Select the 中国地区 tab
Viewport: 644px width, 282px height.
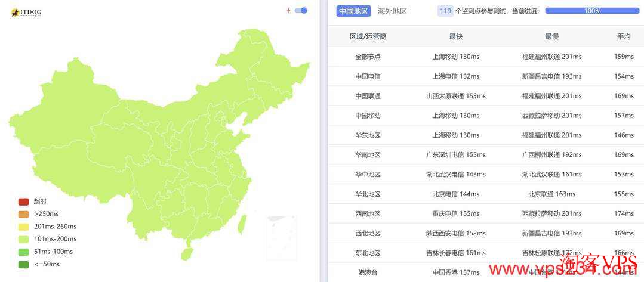point(353,11)
